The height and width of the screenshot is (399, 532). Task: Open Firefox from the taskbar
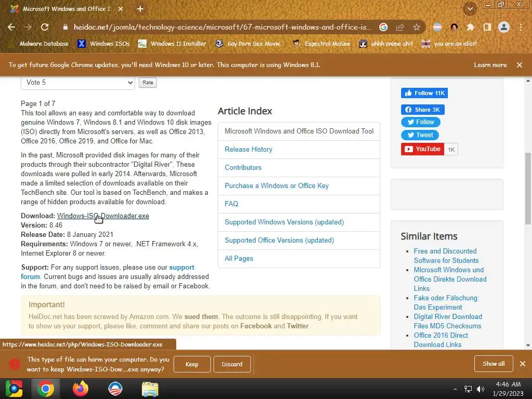coord(81,389)
